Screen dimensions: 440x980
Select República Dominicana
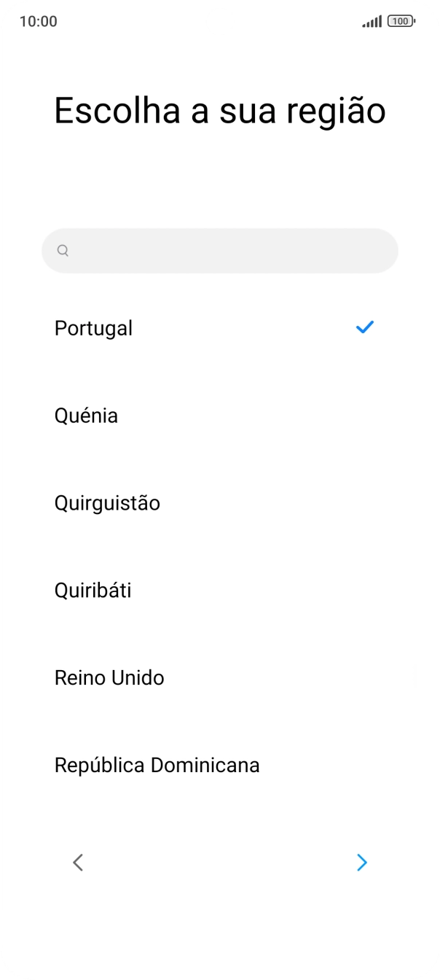tap(157, 765)
